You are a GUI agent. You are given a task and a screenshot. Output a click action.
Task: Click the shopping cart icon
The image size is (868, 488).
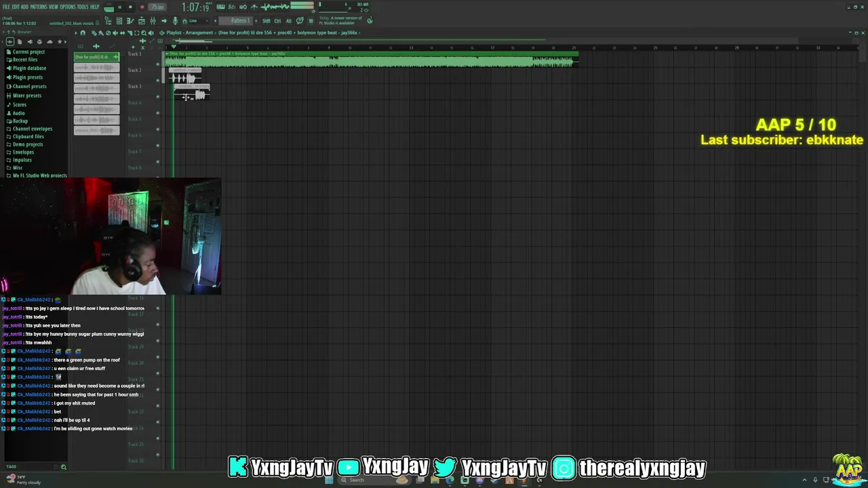(311, 21)
